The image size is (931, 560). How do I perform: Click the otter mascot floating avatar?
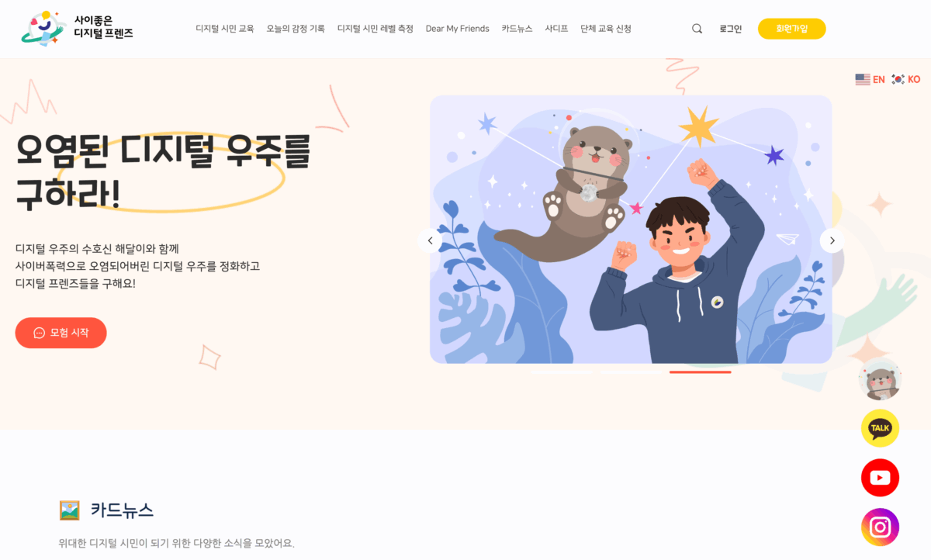880,379
